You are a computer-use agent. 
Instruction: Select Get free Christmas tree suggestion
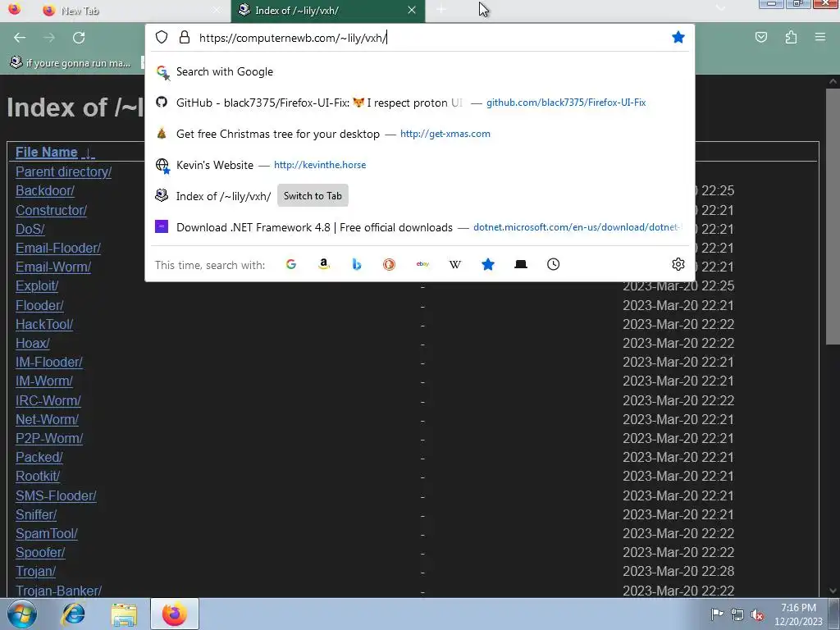pyautogui.click(x=420, y=134)
